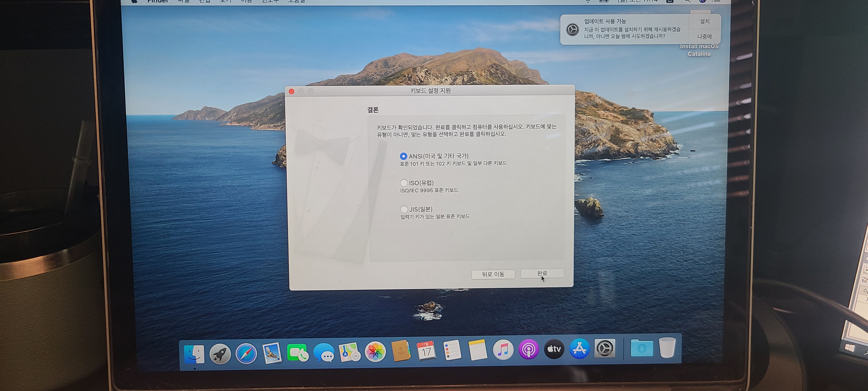Click 설치 in update notification
868x391 pixels.
[705, 21]
